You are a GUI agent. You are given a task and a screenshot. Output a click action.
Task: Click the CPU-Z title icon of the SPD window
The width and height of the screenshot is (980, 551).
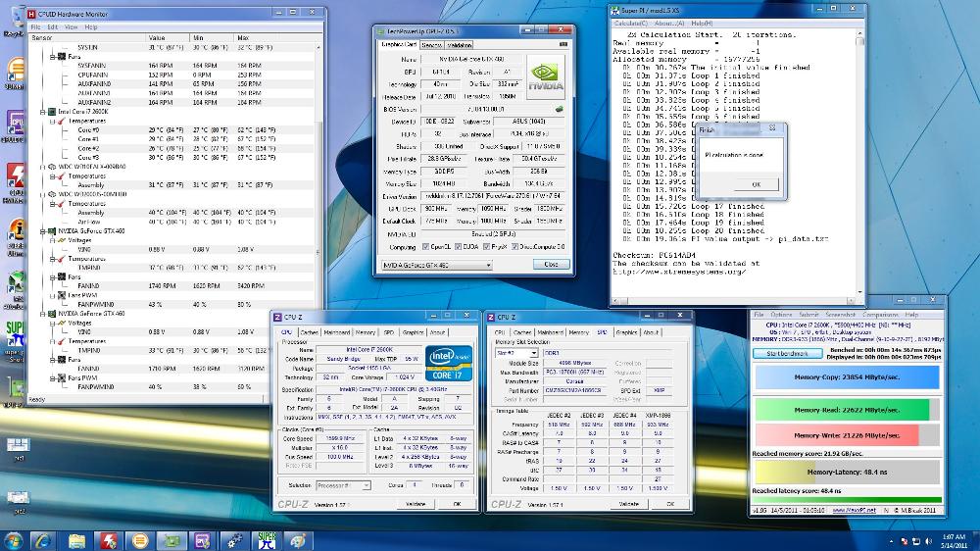492,317
